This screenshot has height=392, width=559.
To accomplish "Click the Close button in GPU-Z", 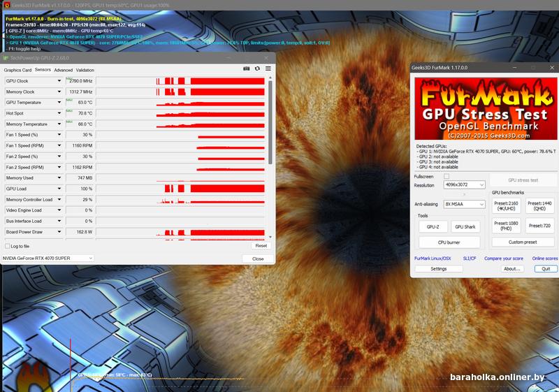I will (x=258, y=259).
